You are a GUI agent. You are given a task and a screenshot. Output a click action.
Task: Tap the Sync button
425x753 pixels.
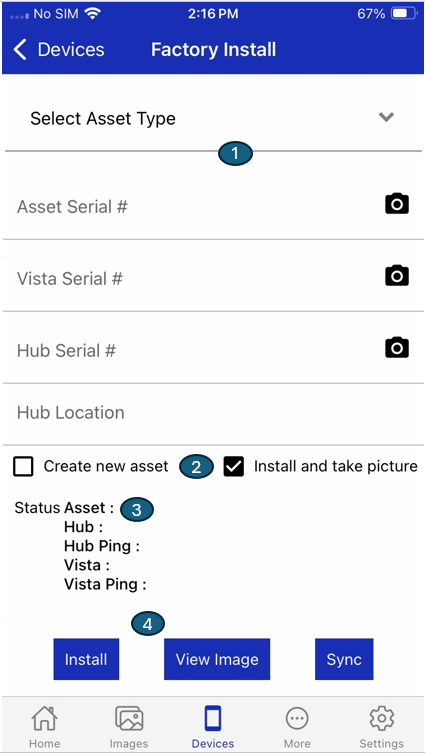[x=344, y=659]
